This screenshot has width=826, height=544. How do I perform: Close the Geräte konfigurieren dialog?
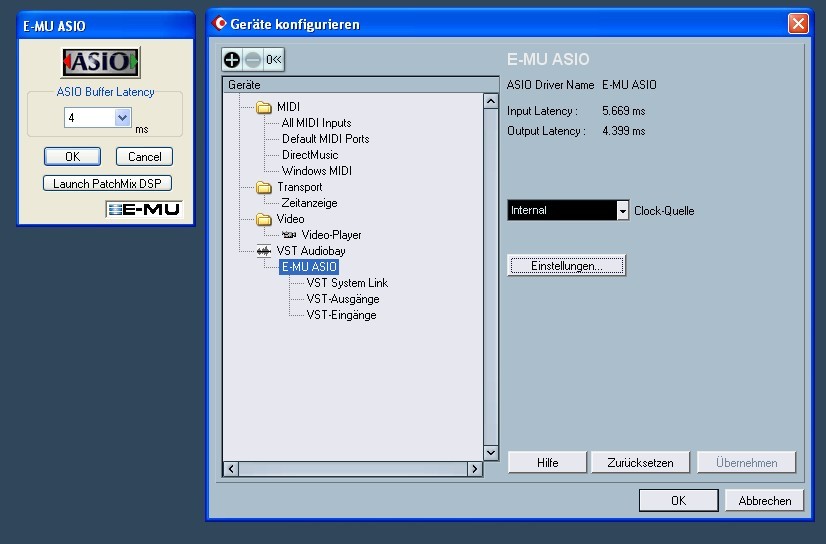click(x=798, y=24)
